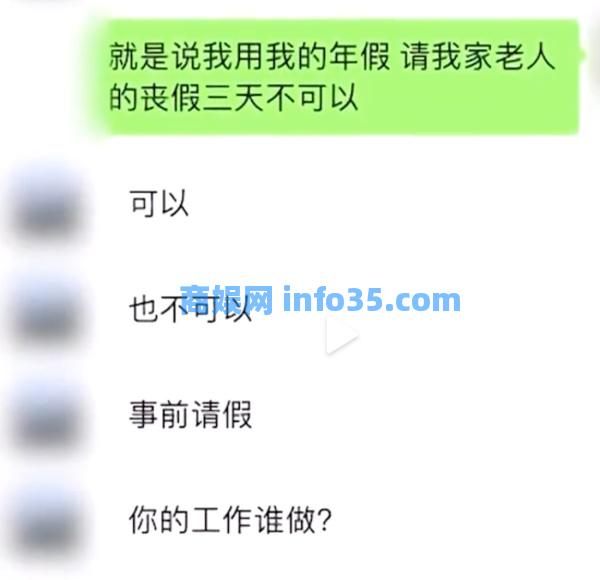Select "丧假三天不可以" on the second green line
This screenshot has width=600, height=580.
(x=249, y=98)
